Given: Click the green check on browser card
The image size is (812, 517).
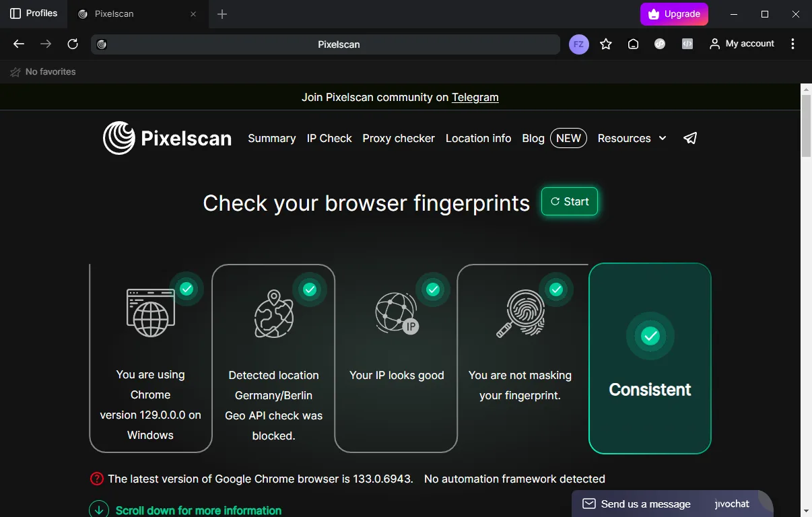Looking at the screenshot, I should coord(187,289).
